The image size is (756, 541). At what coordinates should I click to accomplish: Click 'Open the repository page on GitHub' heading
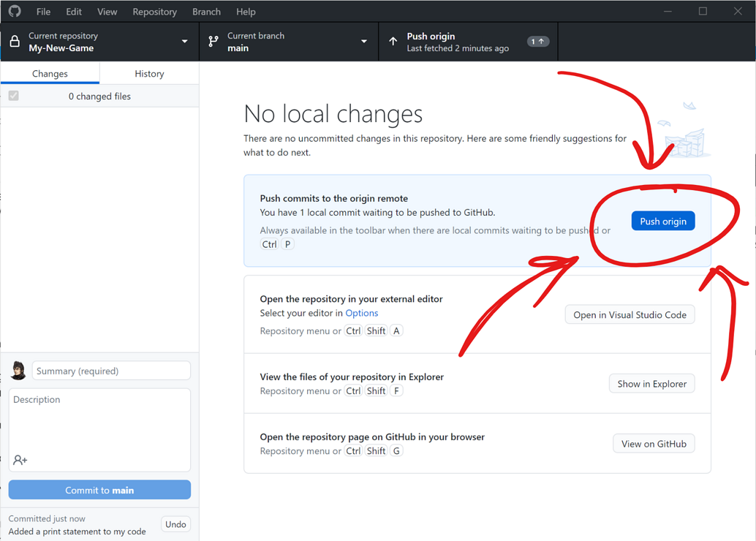(372, 437)
